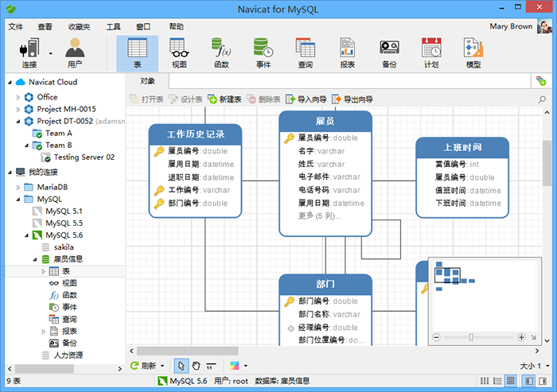Open the 刷新 dropdown arrow
Image resolution: width=557 pixels, height=392 pixels.
(162, 366)
